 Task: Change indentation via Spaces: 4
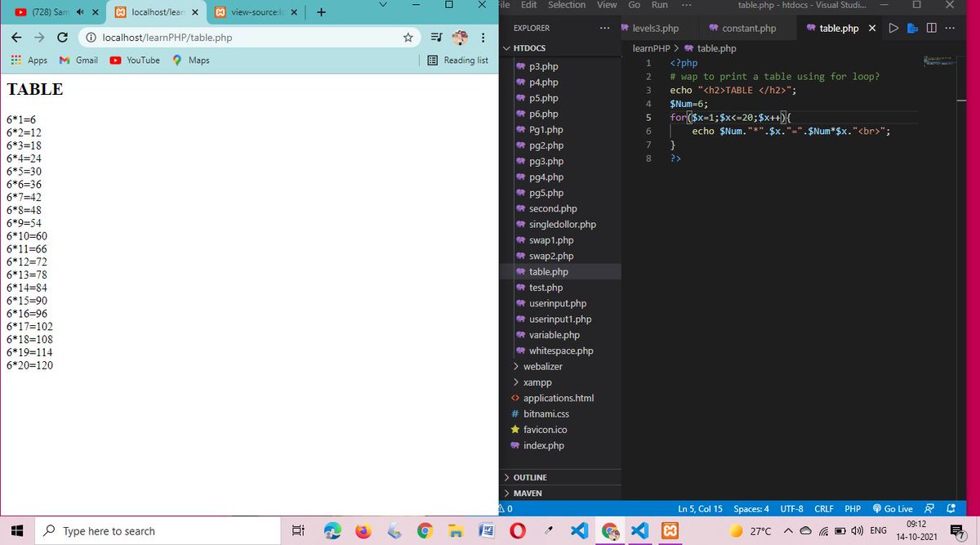(x=751, y=508)
